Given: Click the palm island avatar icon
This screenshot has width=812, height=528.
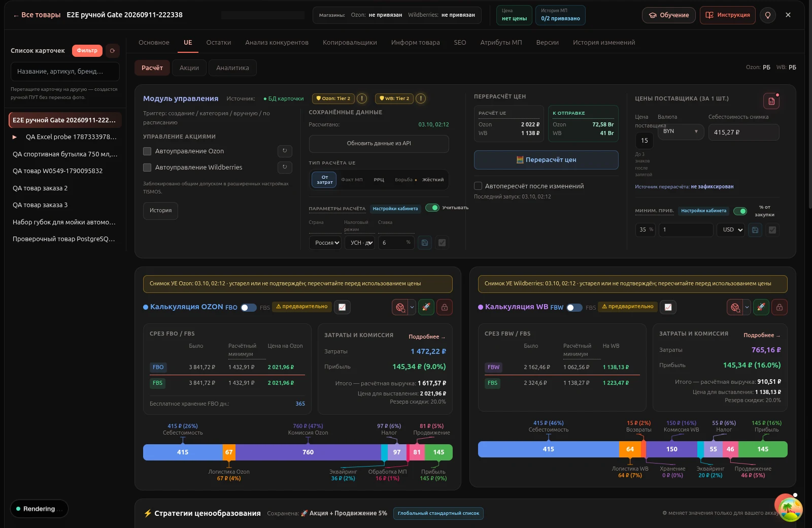Looking at the screenshot, I should tap(791, 509).
